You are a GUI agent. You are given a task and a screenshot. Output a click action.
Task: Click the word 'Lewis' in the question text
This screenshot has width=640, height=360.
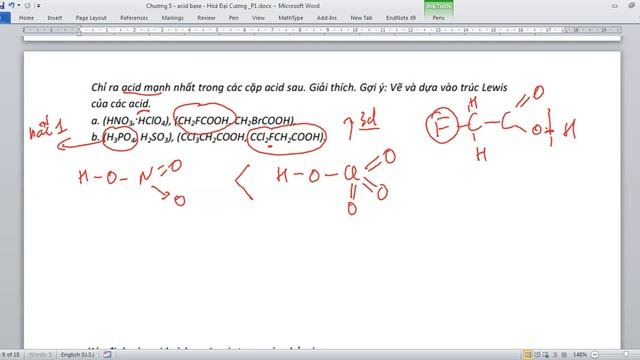pos(495,87)
